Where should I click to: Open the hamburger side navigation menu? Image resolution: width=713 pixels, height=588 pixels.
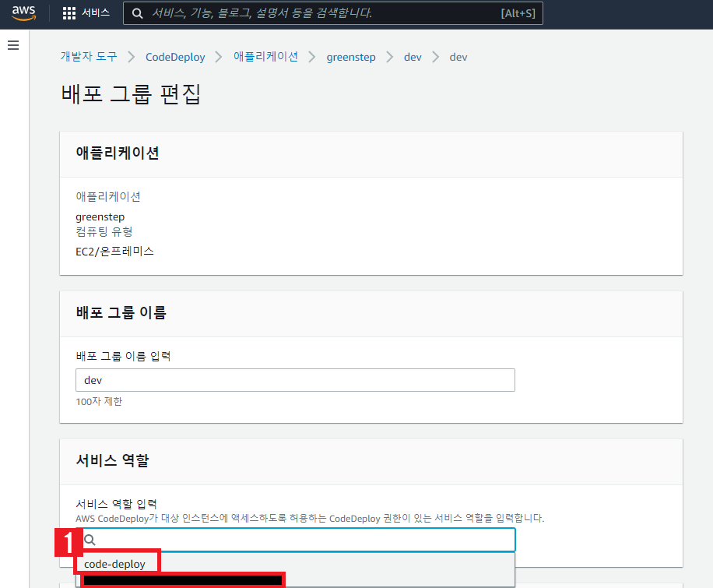point(13,45)
